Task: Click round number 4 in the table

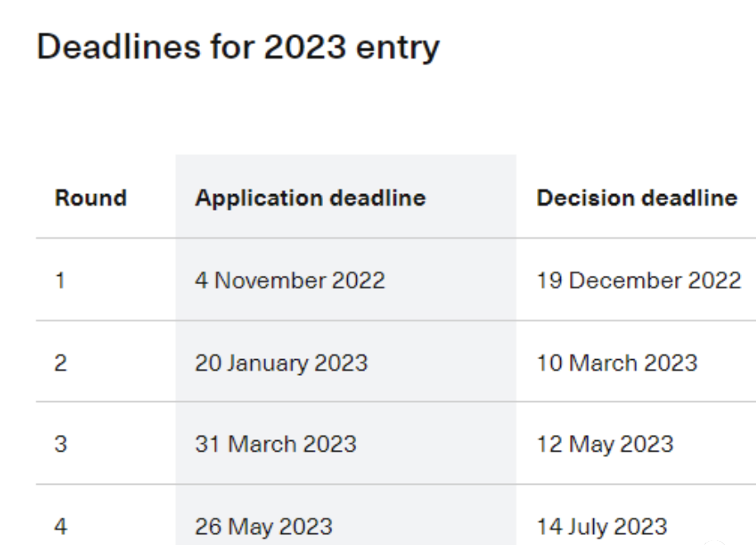Action: (x=59, y=525)
